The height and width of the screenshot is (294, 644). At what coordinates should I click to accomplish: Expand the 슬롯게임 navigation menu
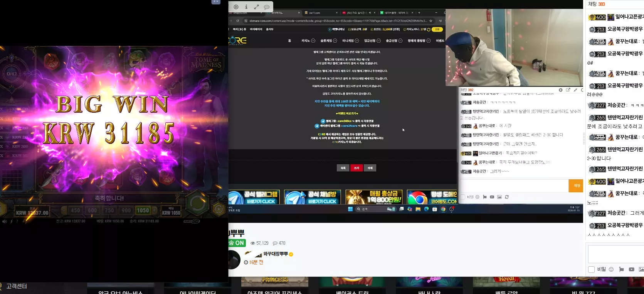(x=329, y=41)
